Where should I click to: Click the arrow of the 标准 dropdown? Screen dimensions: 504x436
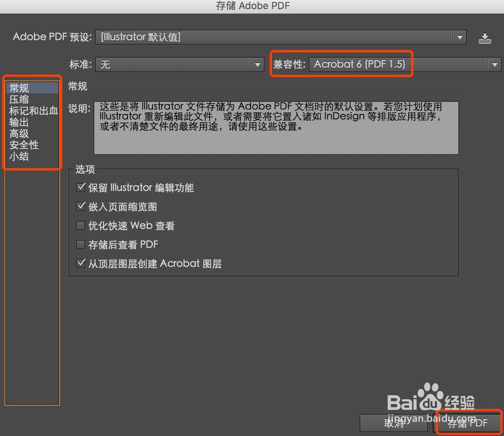pos(258,65)
